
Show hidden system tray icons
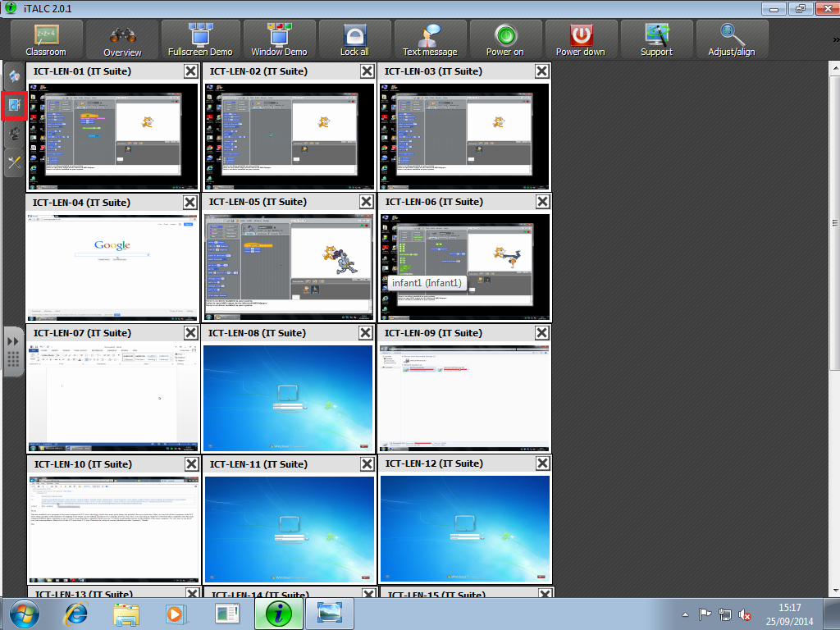(x=685, y=614)
